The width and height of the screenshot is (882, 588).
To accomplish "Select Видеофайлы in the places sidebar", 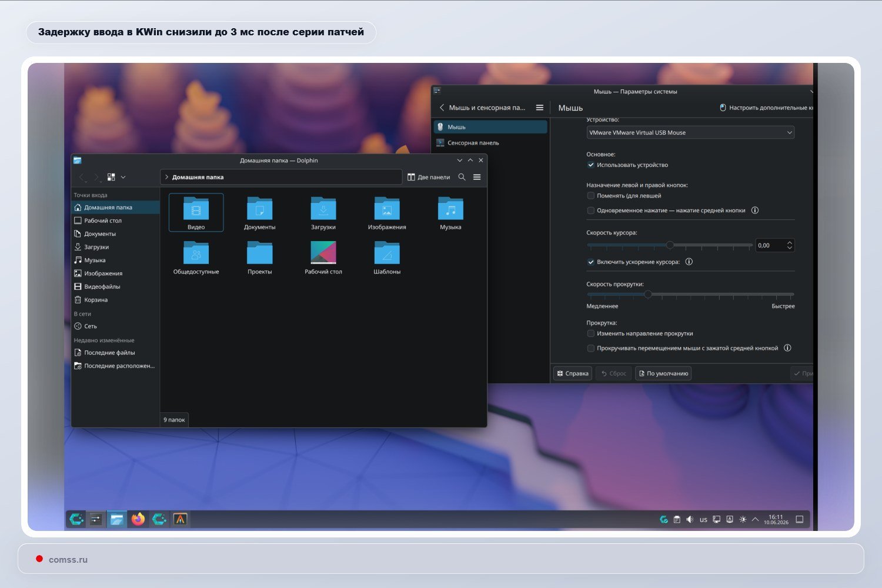I will tap(115, 286).
